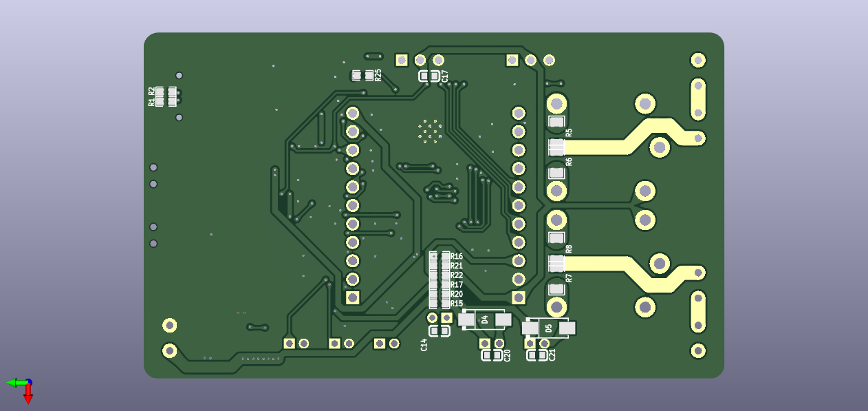The image size is (868, 411).
Task: Click the R16 resistor label
Action: coord(457,257)
